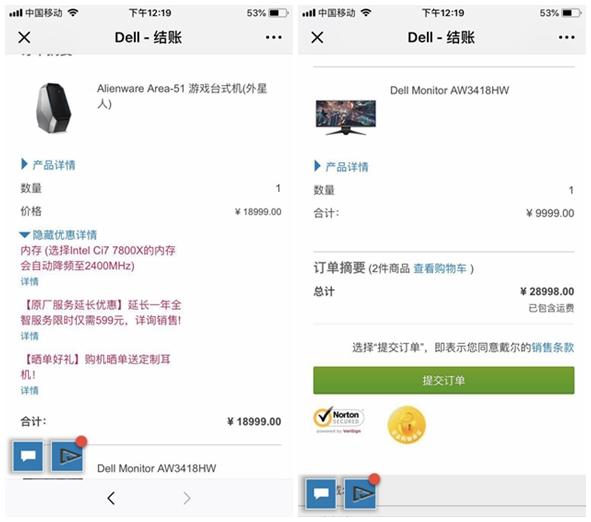Collapse the 隐藏优惠详情 section
591x522 pixels.
pos(58,235)
